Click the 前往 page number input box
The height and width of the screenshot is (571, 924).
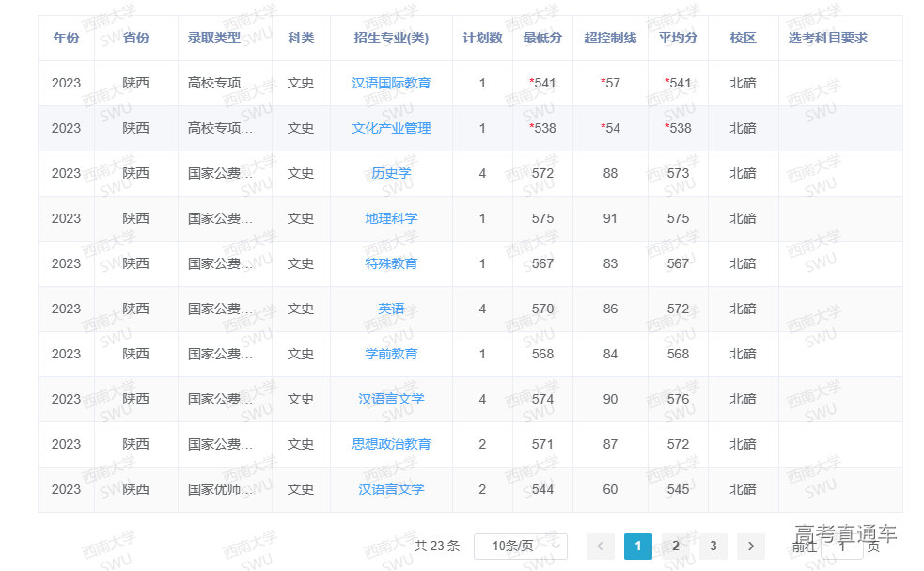click(842, 546)
